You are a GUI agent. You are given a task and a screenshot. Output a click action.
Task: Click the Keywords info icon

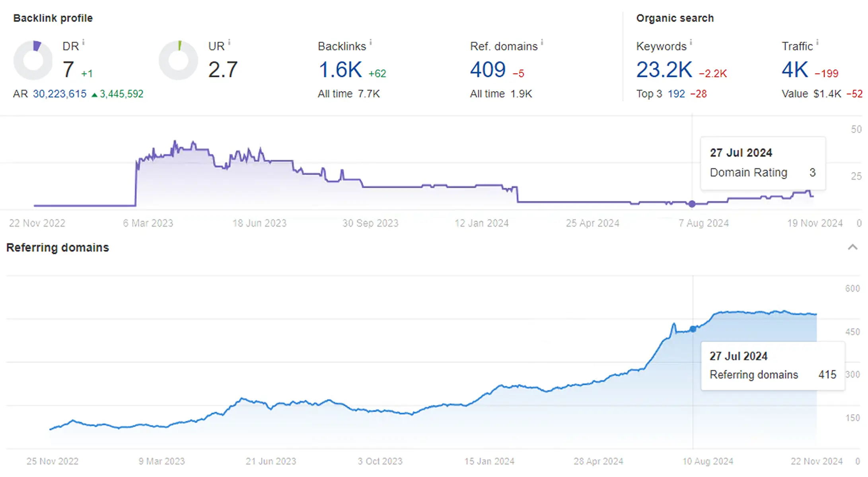point(691,42)
